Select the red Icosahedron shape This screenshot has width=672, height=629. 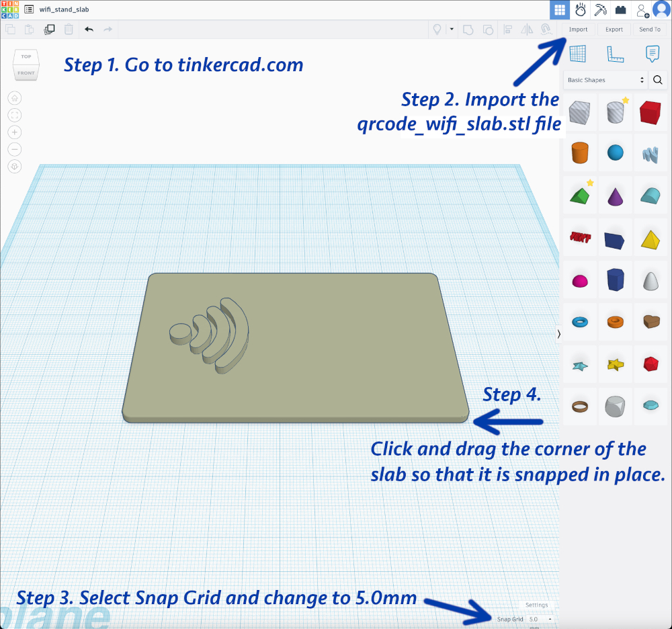click(x=650, y=364)
